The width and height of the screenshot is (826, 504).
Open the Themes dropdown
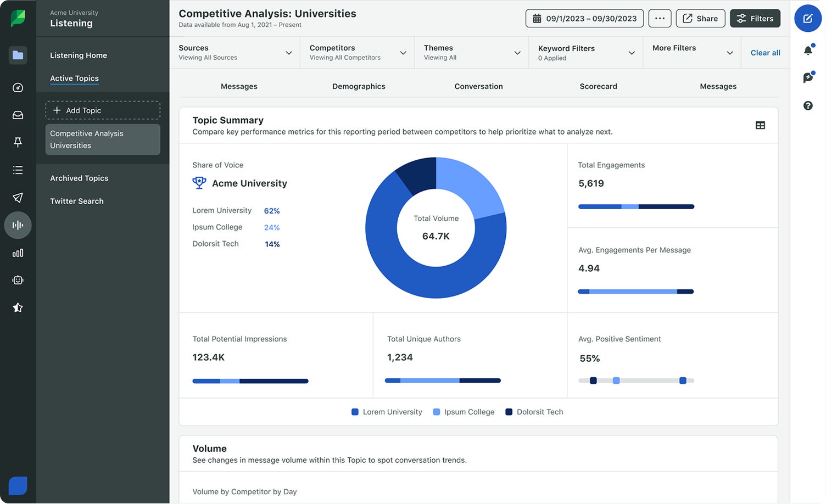coord(470,52)
